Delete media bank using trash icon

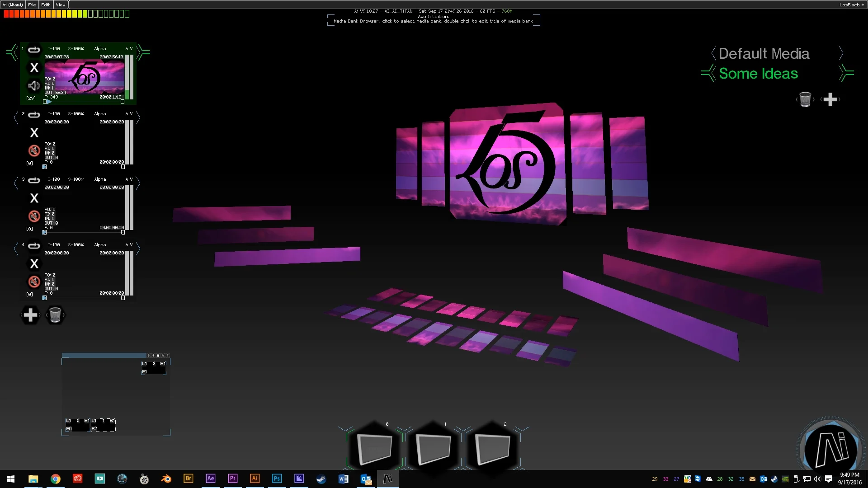tap(805, 99)
